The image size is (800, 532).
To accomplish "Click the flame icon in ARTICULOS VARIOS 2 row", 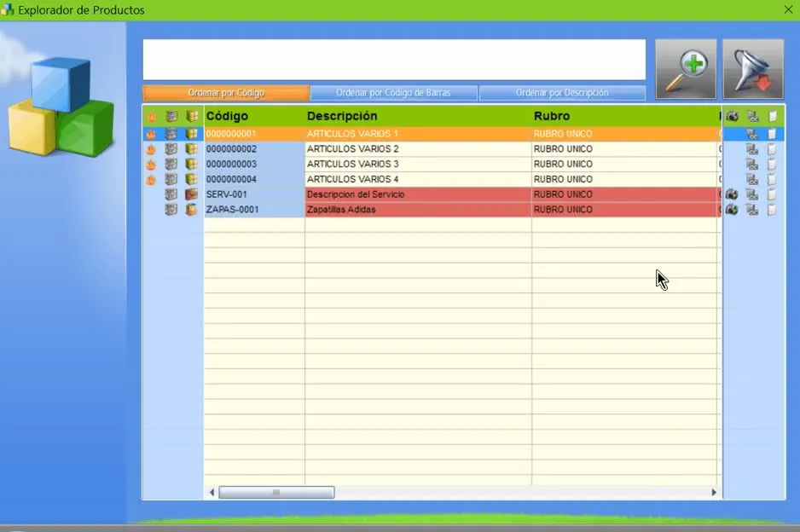I will click(x=151, y=149).
